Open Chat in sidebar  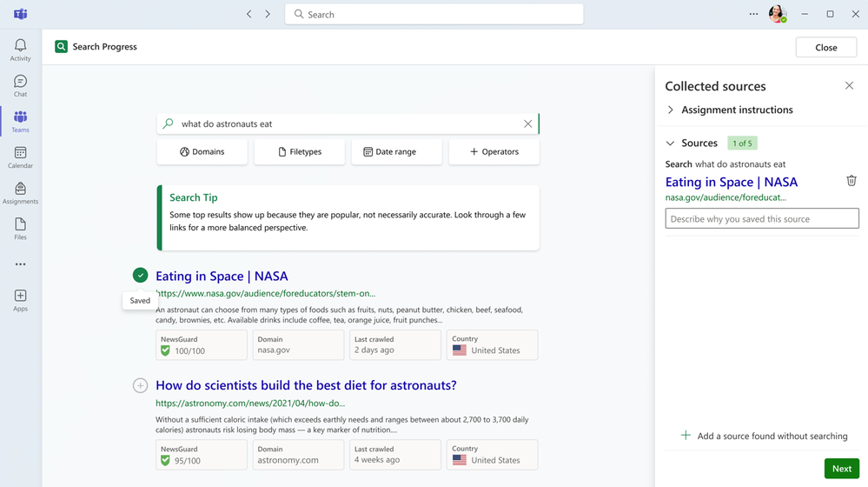pos(21,86)
